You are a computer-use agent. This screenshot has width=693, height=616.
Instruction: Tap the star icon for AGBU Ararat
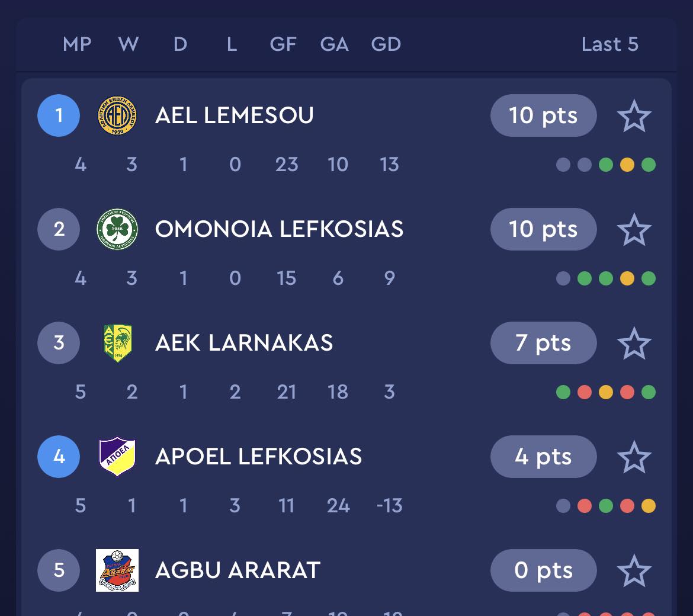(634, 570)
